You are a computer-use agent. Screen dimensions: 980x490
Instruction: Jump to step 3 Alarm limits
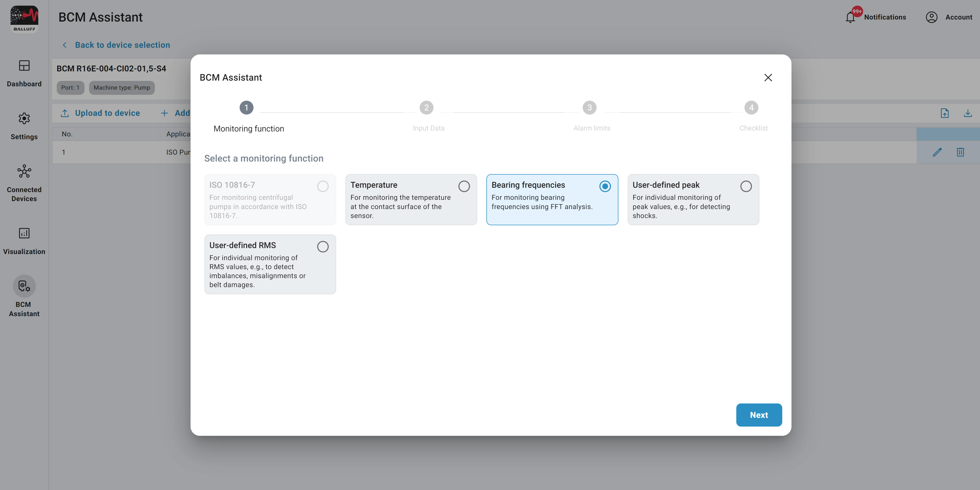589,108
